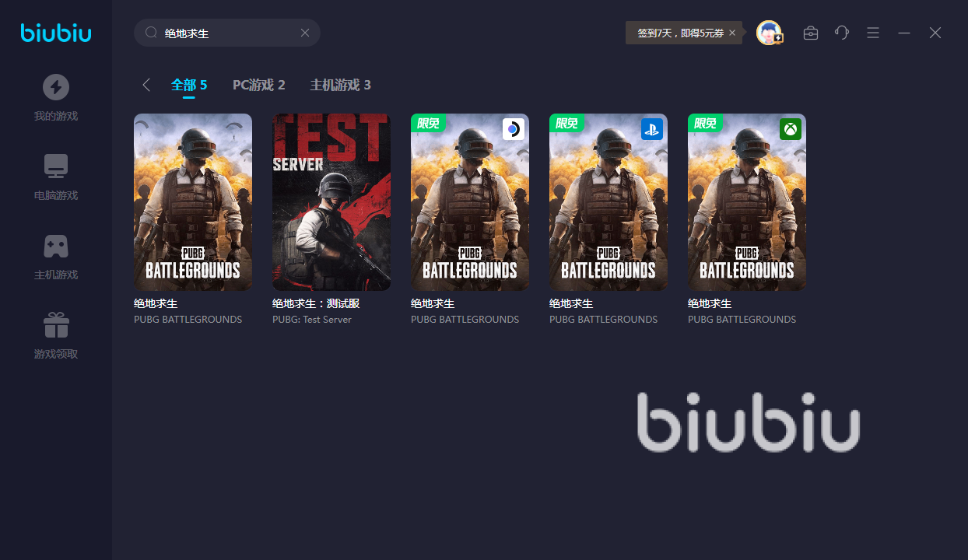The height and width of the screenshot is (560, 968).
Task: Click the user avatar profile picture
Action: 769,33
